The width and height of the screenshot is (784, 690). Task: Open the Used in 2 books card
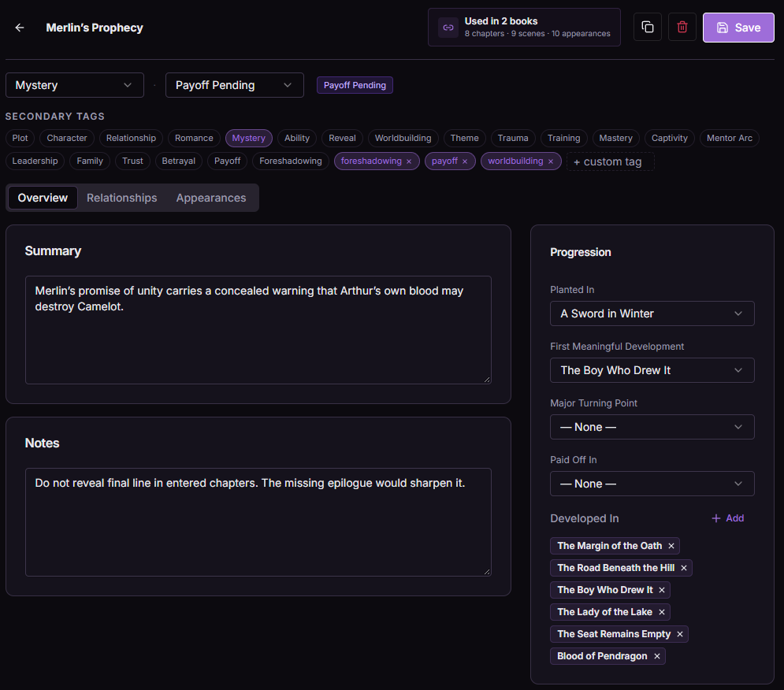click(524, 27)
